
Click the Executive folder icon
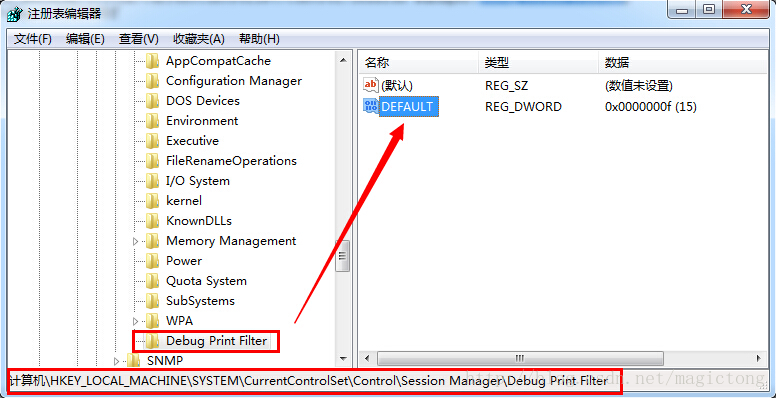[152, 141]
